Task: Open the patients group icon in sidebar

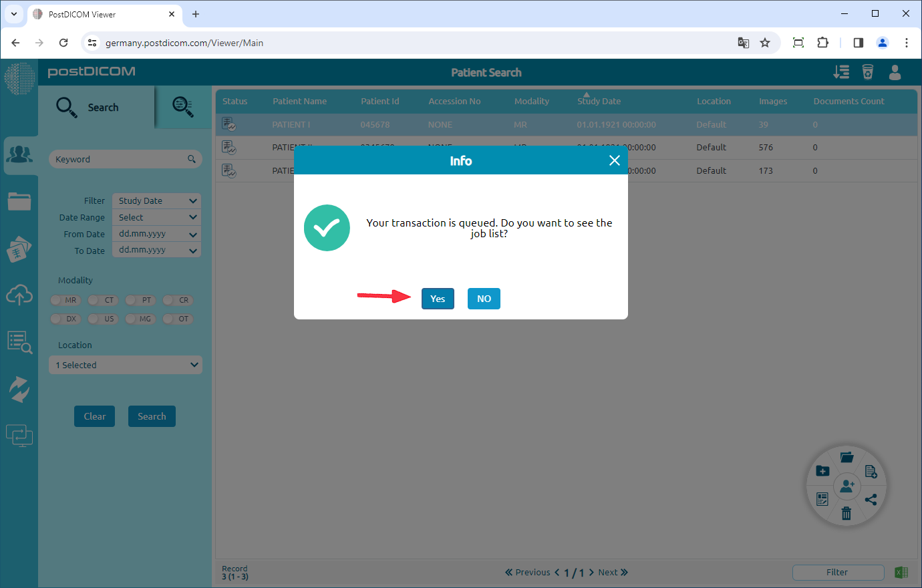Action: click(19, 155)
